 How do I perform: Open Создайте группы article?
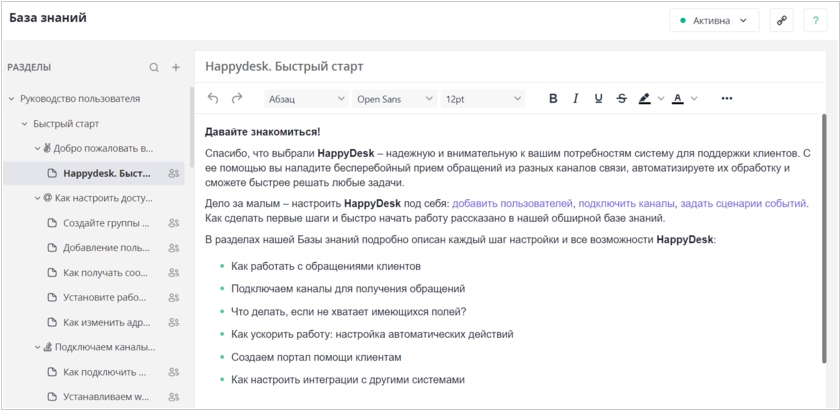106,223
